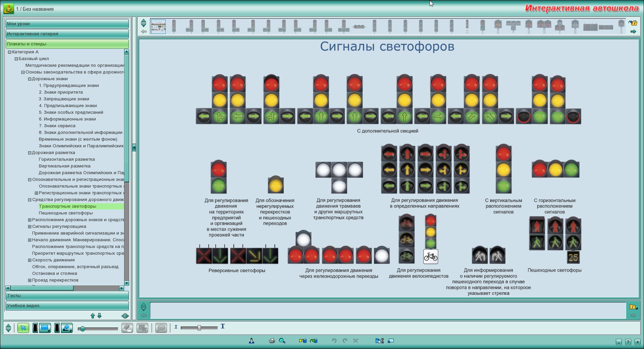Expand the Проезд перекрестков node
Viewport: 644px width, 349px height.
(30, 281)
